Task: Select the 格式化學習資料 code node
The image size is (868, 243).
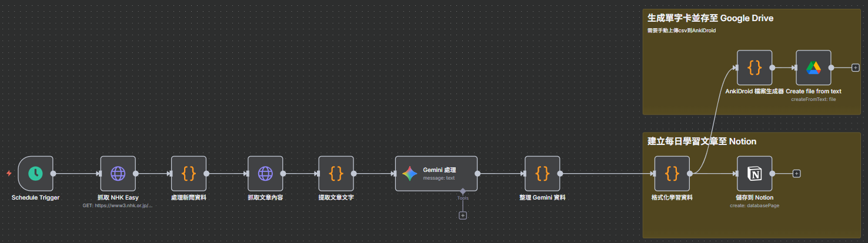Action: click(x=672, y=173)
